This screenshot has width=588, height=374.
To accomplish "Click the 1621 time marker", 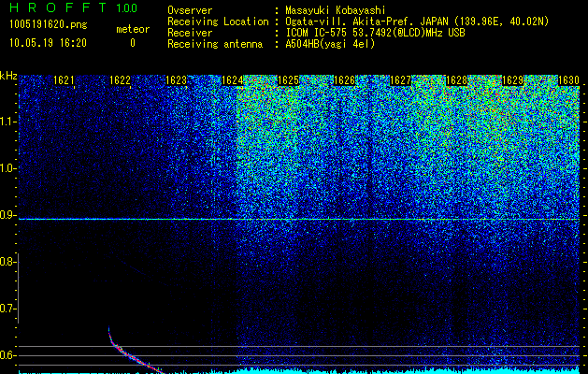I will pyautogui.click(x=64, y=80).
